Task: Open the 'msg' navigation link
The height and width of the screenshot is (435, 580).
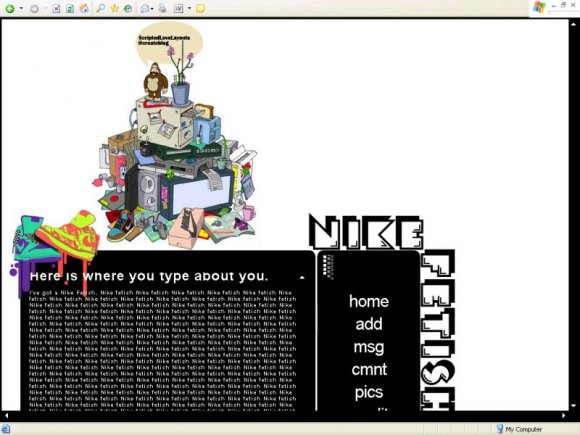Action: coord(369,347)
